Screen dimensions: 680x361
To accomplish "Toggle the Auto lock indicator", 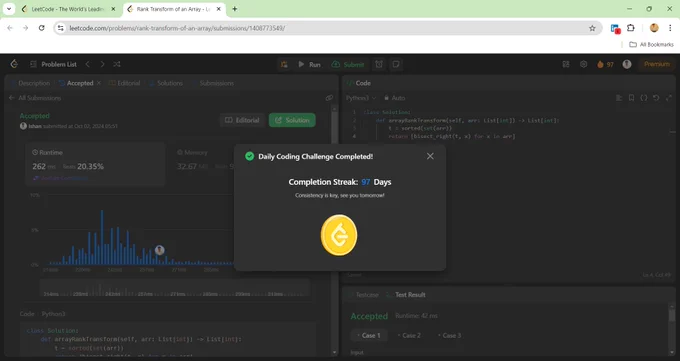I will point(395,98).
